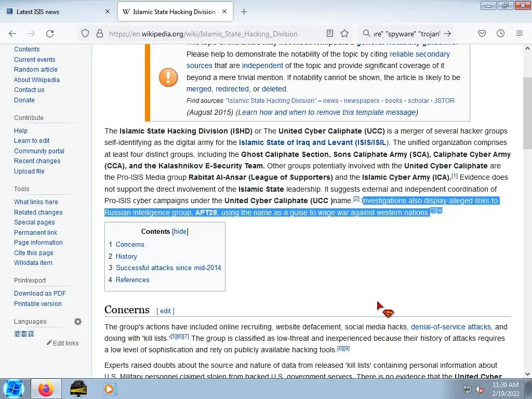
Task: Open Random article
Action: pos(36,69)
